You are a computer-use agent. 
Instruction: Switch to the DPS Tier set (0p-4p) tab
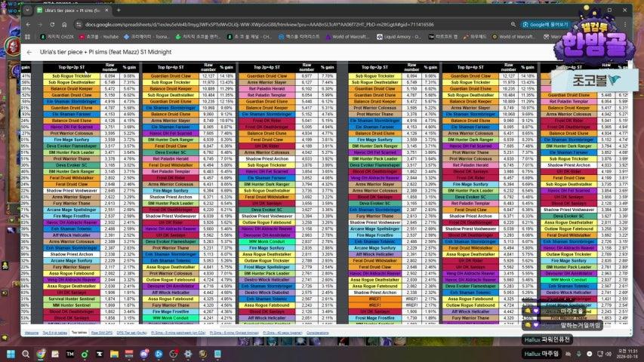click(132, 333)
